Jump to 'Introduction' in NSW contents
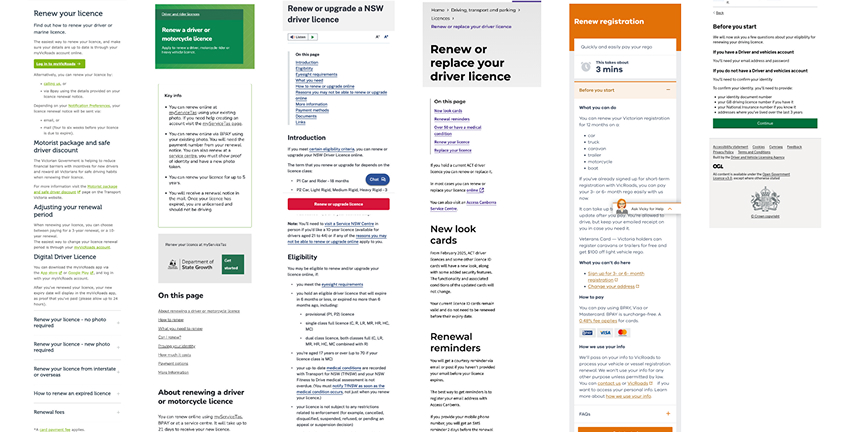The width and height of the screenshot is (855, 433). coord(306,63)
